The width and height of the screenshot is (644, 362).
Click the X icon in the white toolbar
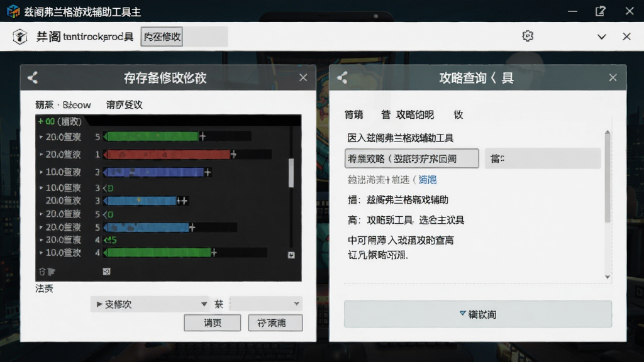(626, 36)
